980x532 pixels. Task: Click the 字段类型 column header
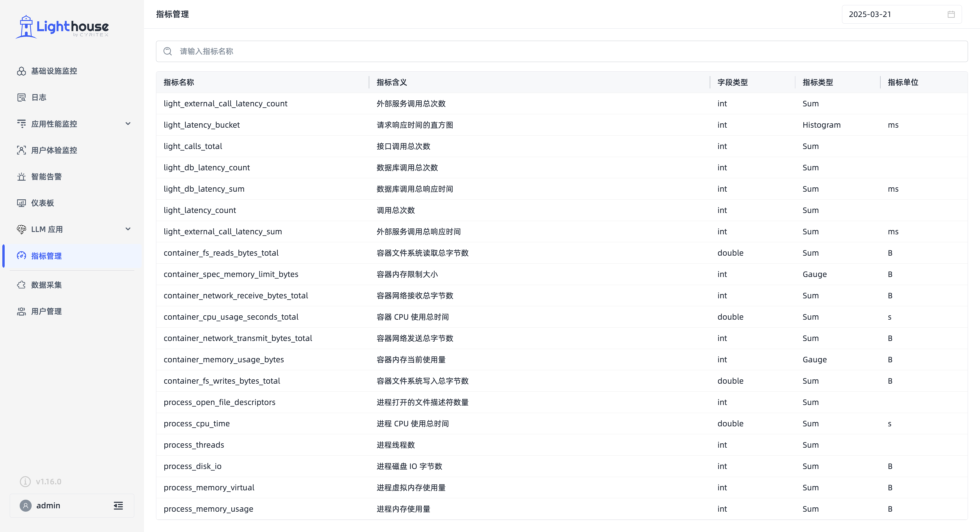[733, 82]
